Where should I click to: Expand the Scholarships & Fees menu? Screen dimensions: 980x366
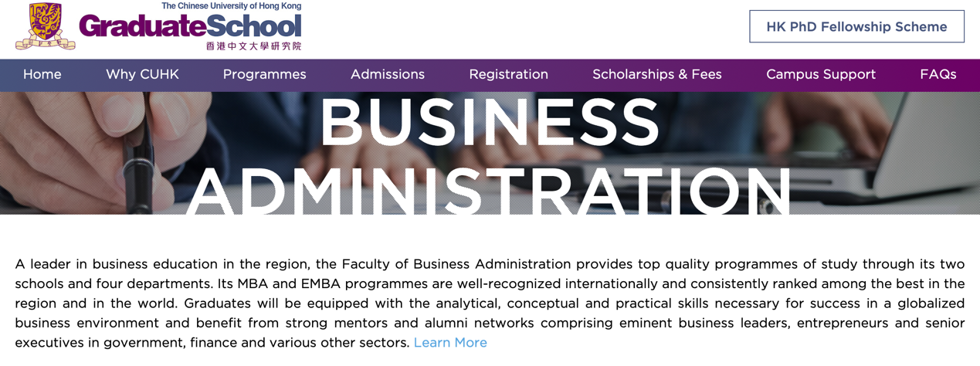(657, 74)
